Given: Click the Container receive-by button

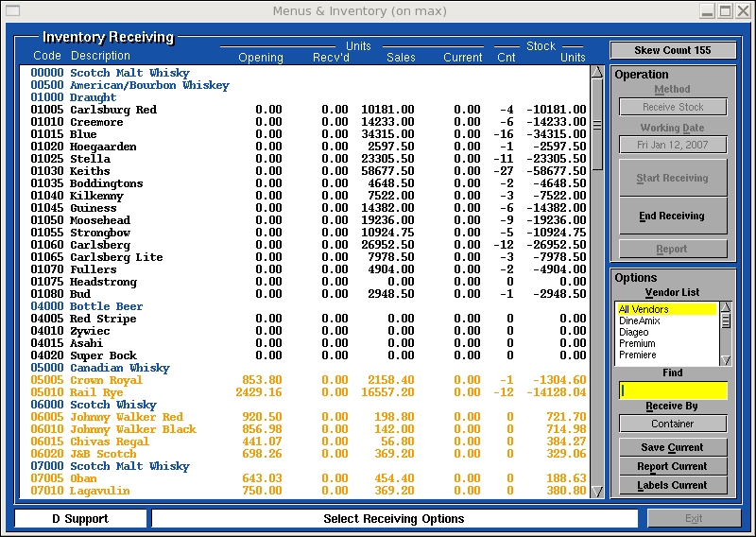Looking at the screenshot, I should 673,424.
